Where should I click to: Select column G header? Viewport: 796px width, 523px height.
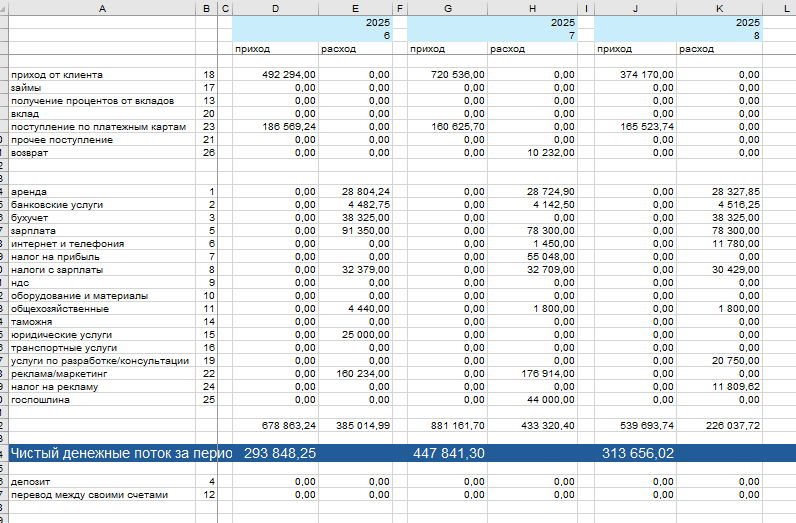pyautogui.click(x=447, y=8)
